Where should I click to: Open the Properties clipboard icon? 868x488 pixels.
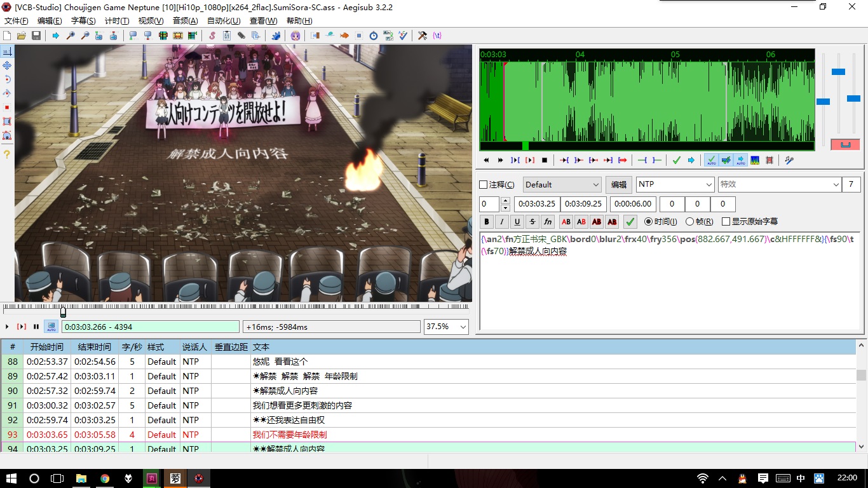227,36
